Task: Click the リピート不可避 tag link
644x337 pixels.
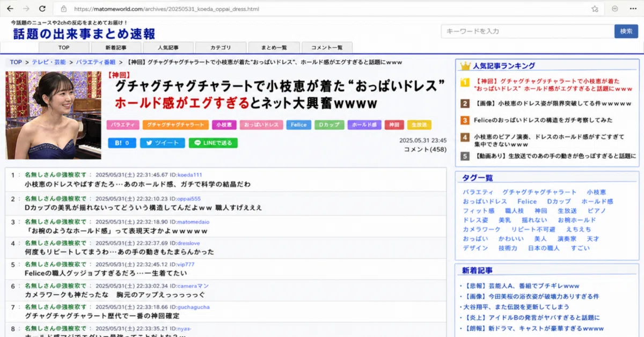Action: [x=533, y=230]
